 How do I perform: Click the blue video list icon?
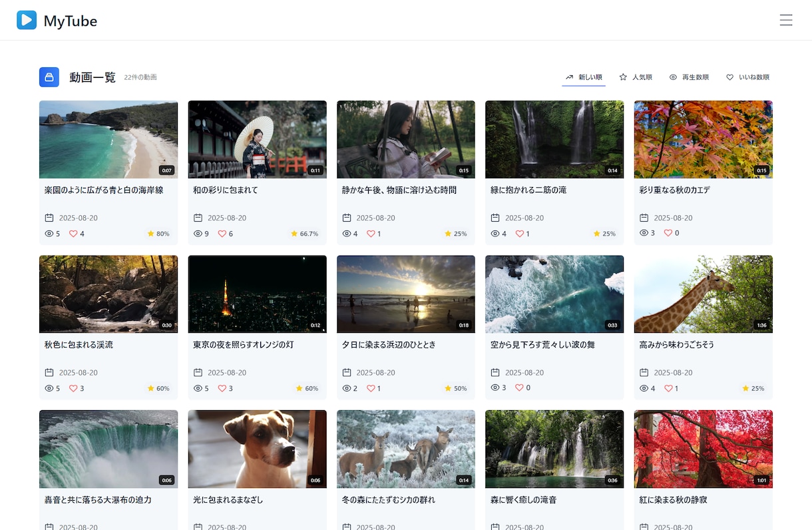(49, 77)
